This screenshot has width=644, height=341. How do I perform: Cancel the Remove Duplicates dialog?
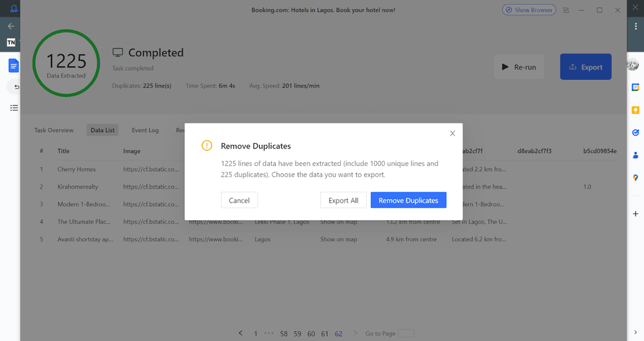tap(239, 200)
